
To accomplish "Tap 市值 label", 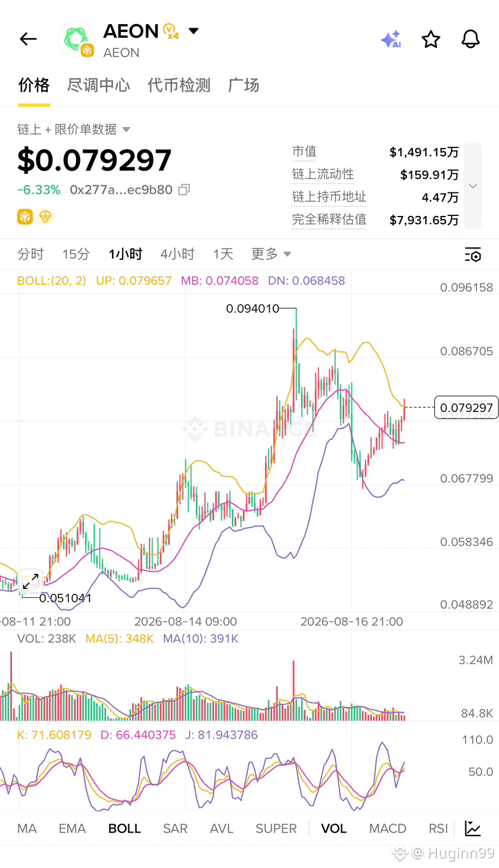I will tap(305, 152).
